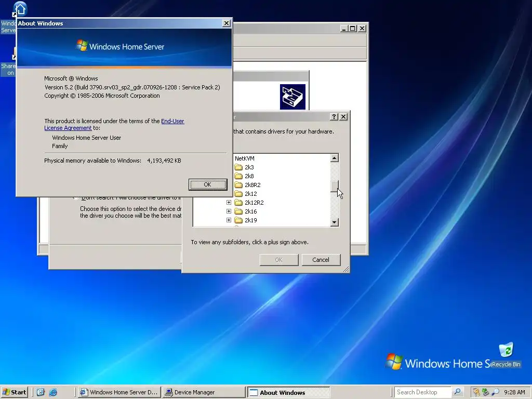Image resolution: width=532 pixels, height=399 pixels.
Task: Select the 2k8R2 folder
Action: [x=252, y=185]
